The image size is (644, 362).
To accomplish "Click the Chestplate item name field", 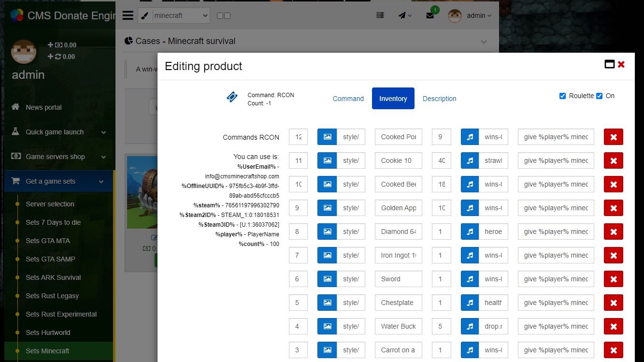I will click(x=398, y=303).
